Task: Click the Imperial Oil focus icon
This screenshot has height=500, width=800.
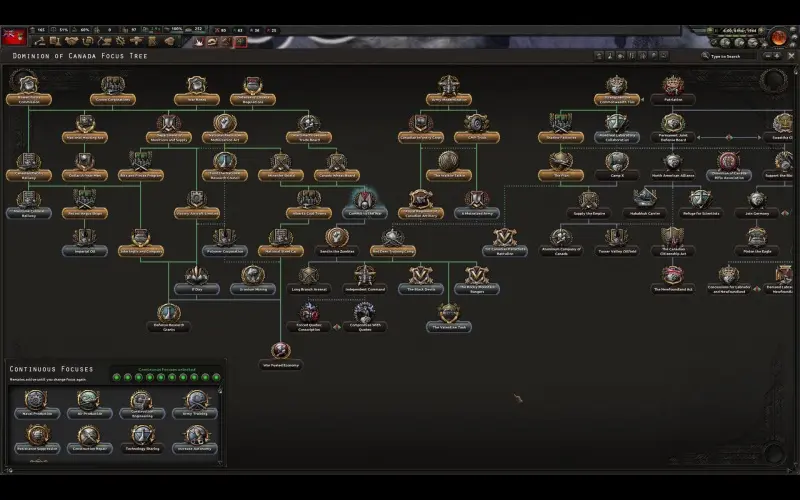Action: pyautogui.click(x=85, y=239)
